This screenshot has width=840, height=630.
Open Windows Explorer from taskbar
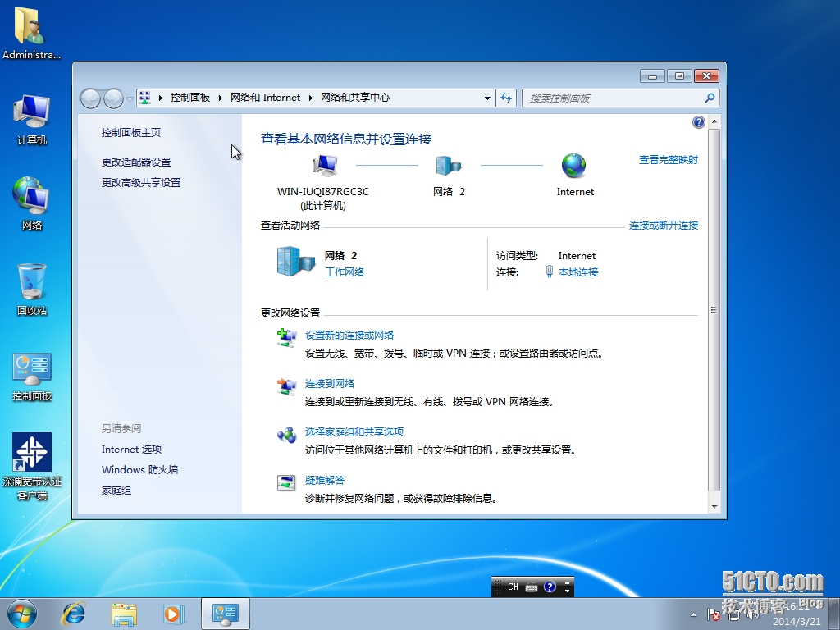click(124, 614)
